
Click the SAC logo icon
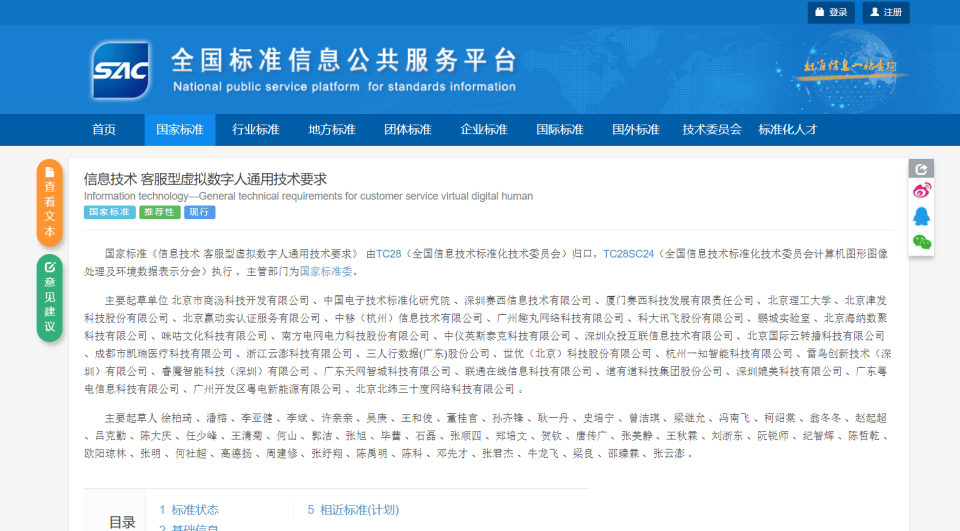pyautogui.click(x=120, y=70)
